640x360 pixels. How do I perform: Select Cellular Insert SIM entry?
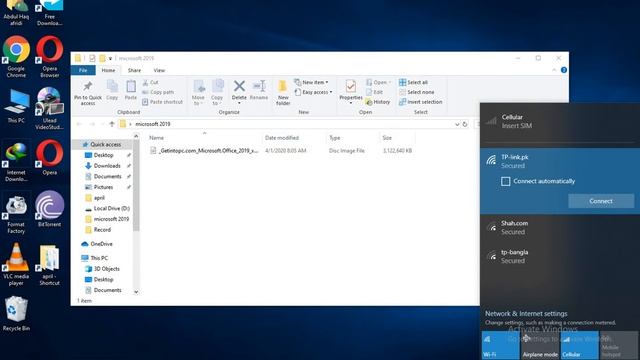560,122
